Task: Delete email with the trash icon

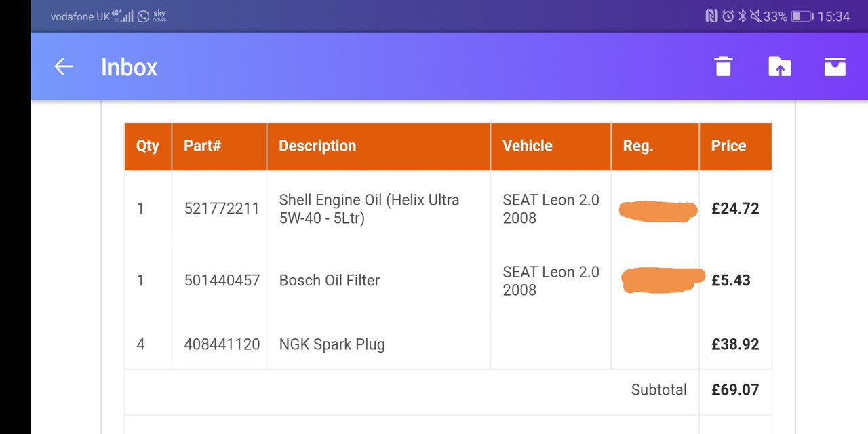Action: [x=724, y=66]
